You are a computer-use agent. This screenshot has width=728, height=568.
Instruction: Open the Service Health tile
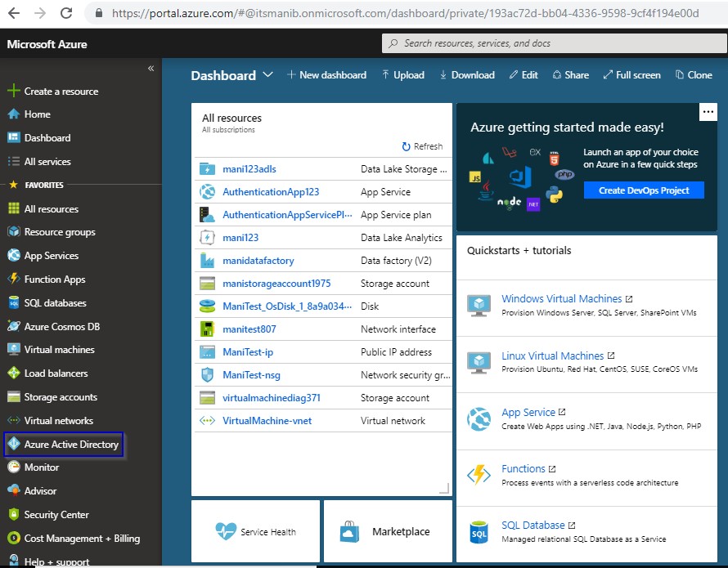(256, 531)
